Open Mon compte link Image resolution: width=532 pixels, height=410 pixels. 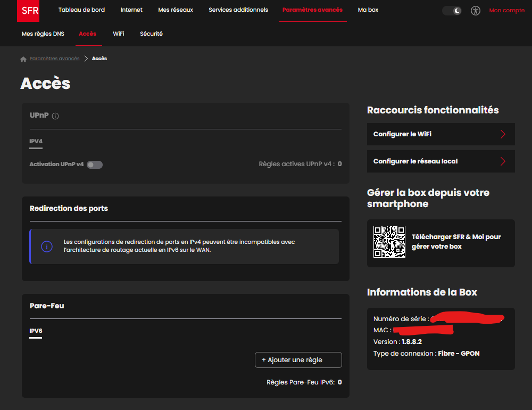[506, 11]
